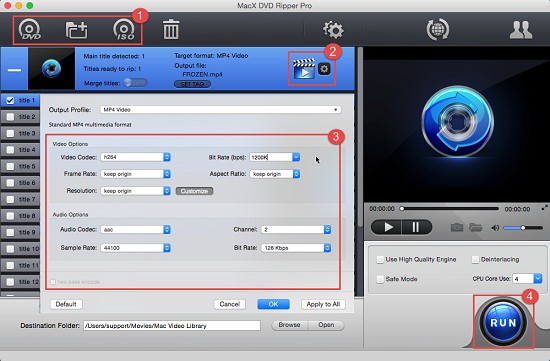Open snapshot folder icon in player
Viewport: 550px width, 361px height.
(x=475, y=227)
